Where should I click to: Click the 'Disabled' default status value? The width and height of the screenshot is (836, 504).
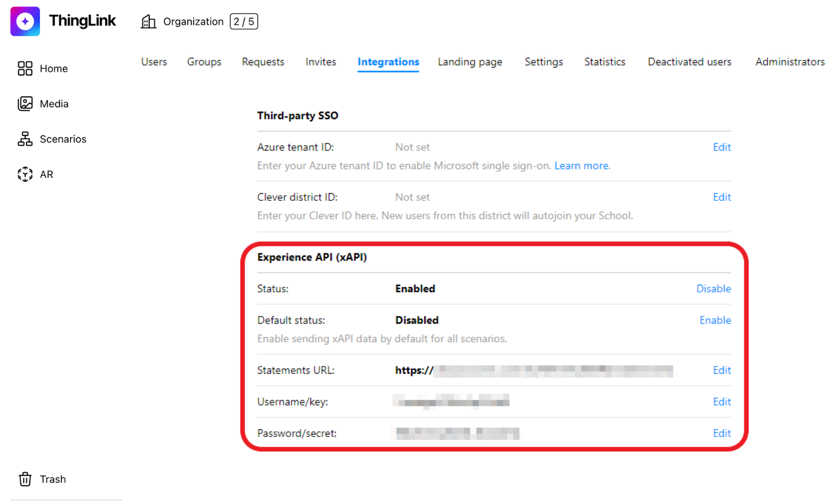pos(417,320)
